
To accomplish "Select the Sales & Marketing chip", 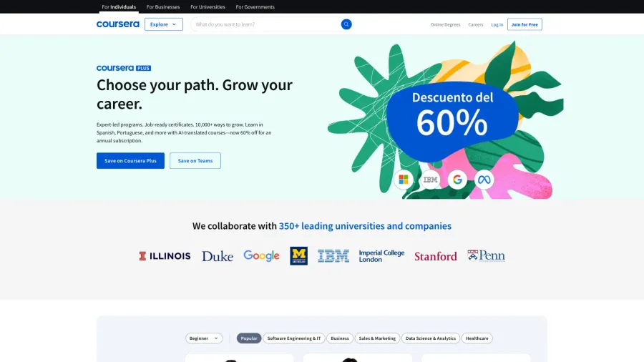I will pos(377,338).
